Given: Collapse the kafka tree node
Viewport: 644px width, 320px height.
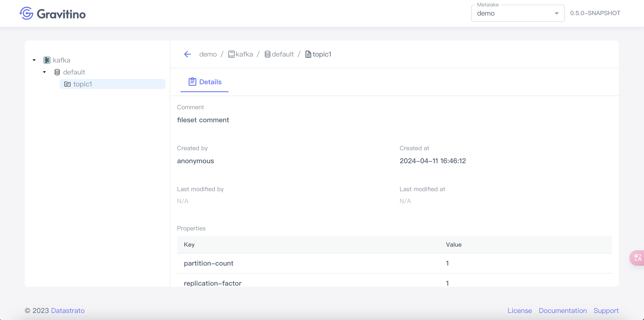Looking at the screenshot, I should click(x=34, y=60).
